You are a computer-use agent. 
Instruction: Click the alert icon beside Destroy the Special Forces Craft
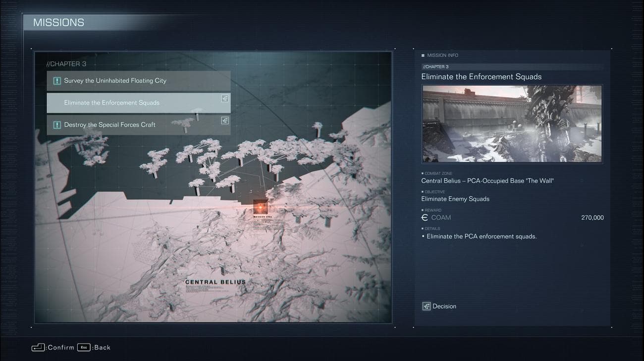(57, 125)
